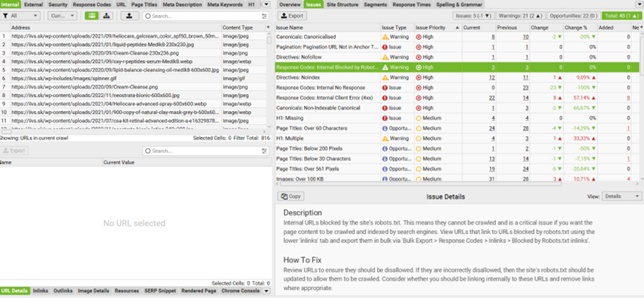
Task: Switch to list view icon
Action: [92, 16]
